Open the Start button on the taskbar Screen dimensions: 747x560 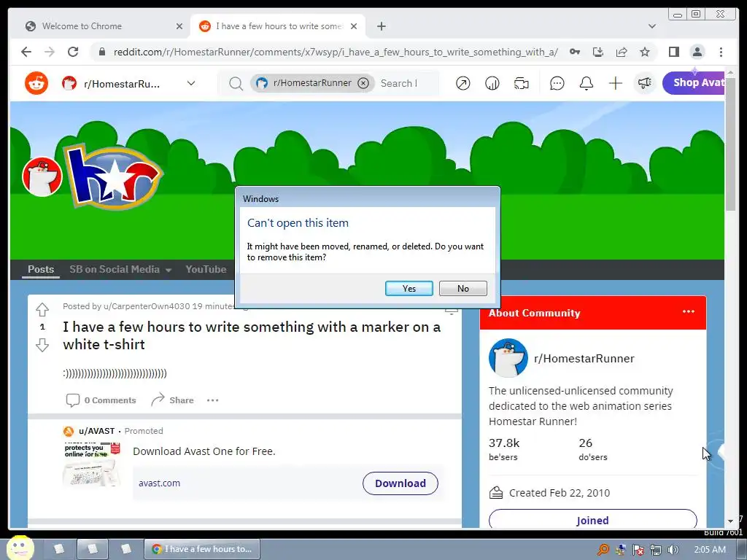click(x=20, y=548)
